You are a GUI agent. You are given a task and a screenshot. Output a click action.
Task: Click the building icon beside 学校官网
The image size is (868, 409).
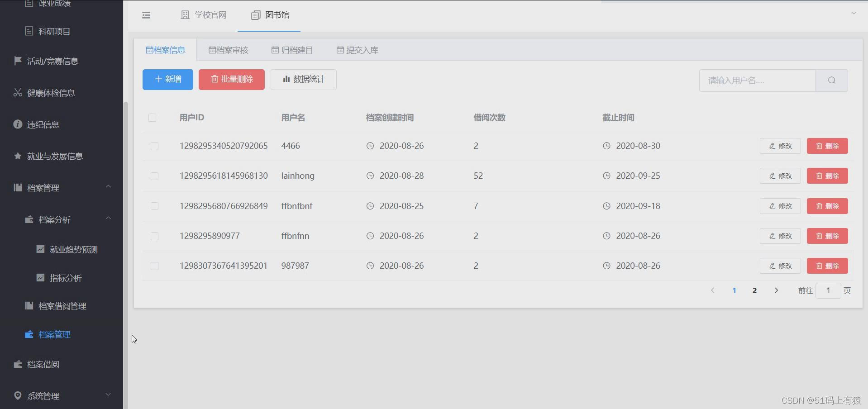point(185,15)
